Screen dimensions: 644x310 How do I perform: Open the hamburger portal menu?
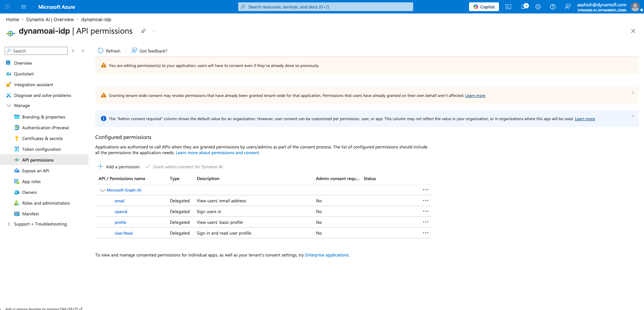click(24, 7)
